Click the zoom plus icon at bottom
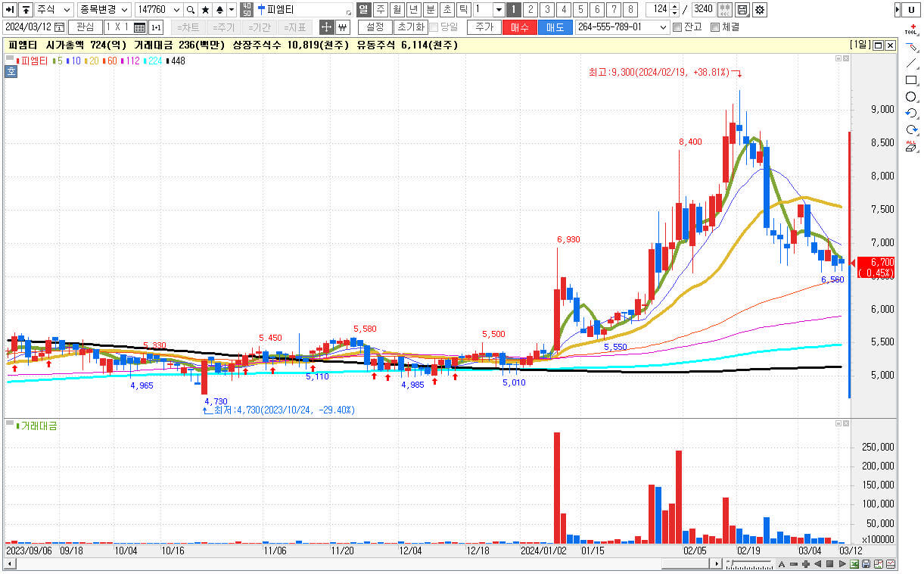Image resolution: width=924 pixels, height=574 pixels. click(806, 564)
